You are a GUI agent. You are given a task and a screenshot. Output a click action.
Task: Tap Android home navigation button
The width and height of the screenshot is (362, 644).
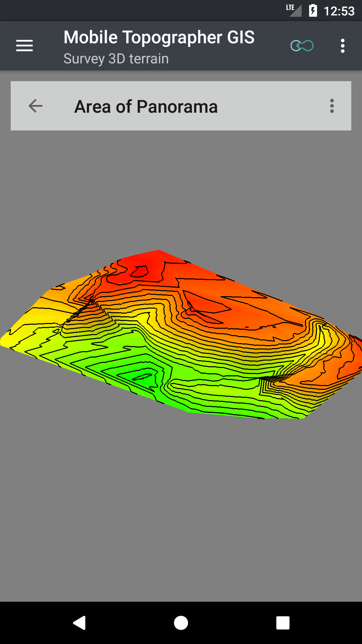(181, 623)
